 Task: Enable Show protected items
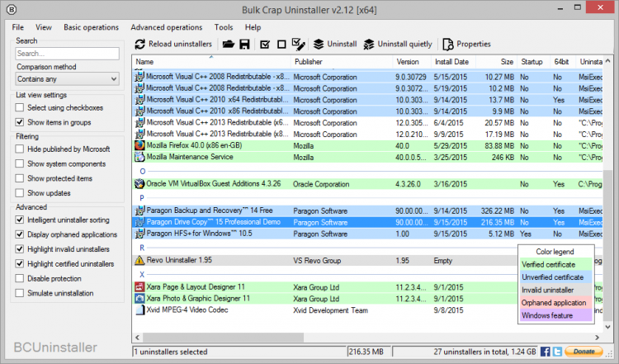click(x=19, y=178)
